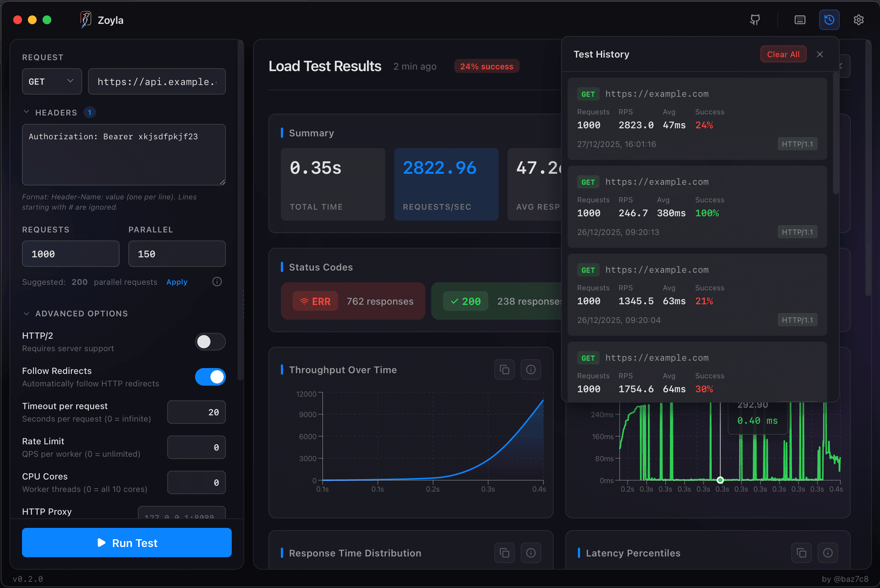This screenshot has width=880, height=588.
Task: Open the GitHub repository icon
Action: (755, 19)
